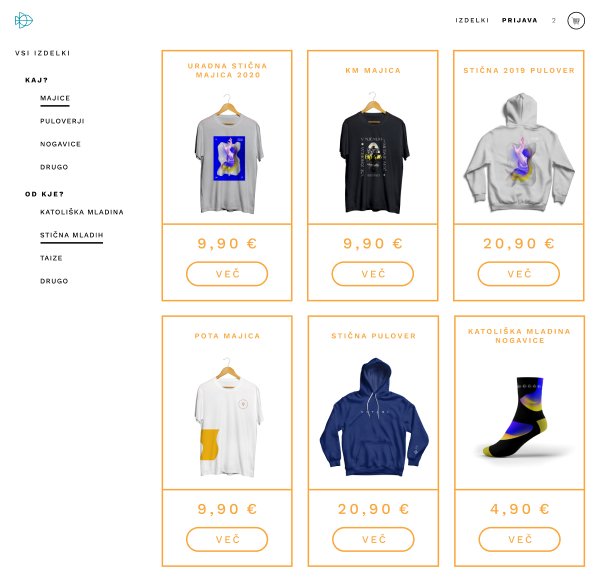Viewport: 601px width, 588px height.
Task: Filter by Katoliška mladina origin
Action: [82, 212]
